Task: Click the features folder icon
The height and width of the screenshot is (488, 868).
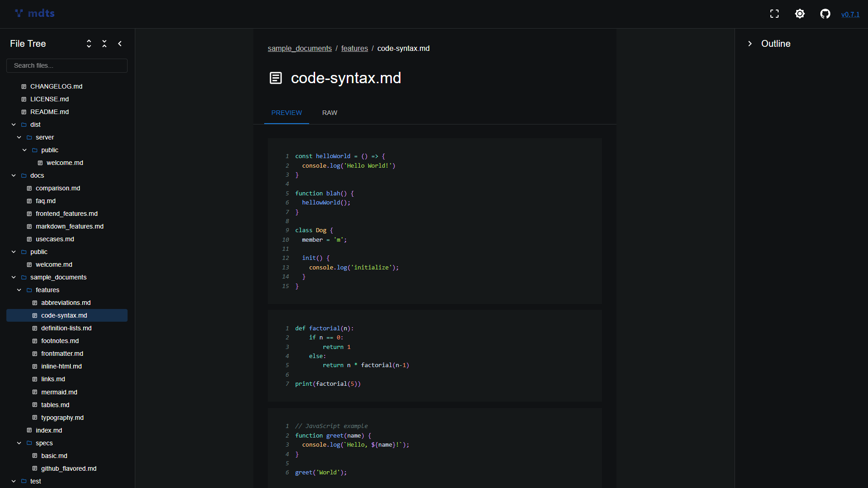Action: (29, 290)
